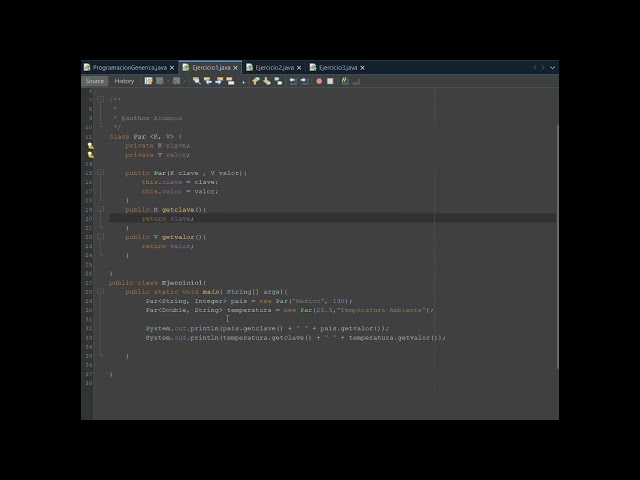
Task: Stop macro recording with square icon
Action: click(x=330, y=81)
